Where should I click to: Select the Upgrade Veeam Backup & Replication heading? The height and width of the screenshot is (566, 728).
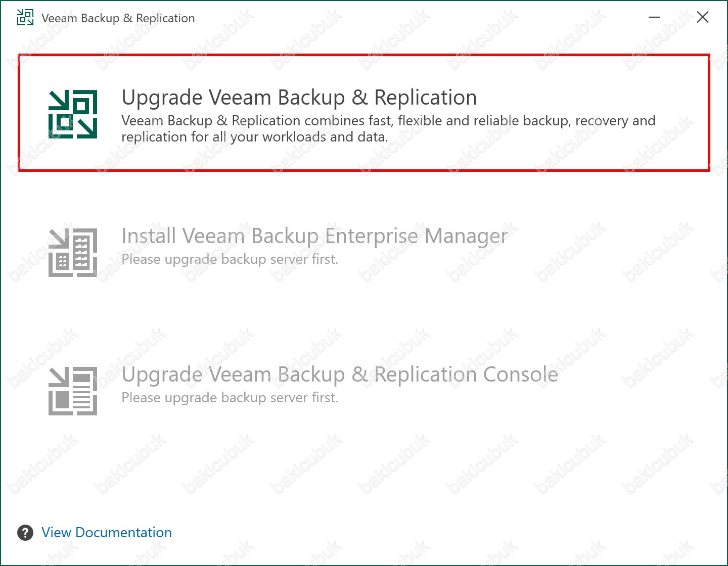pyautogui.click(x=299, y=98)
